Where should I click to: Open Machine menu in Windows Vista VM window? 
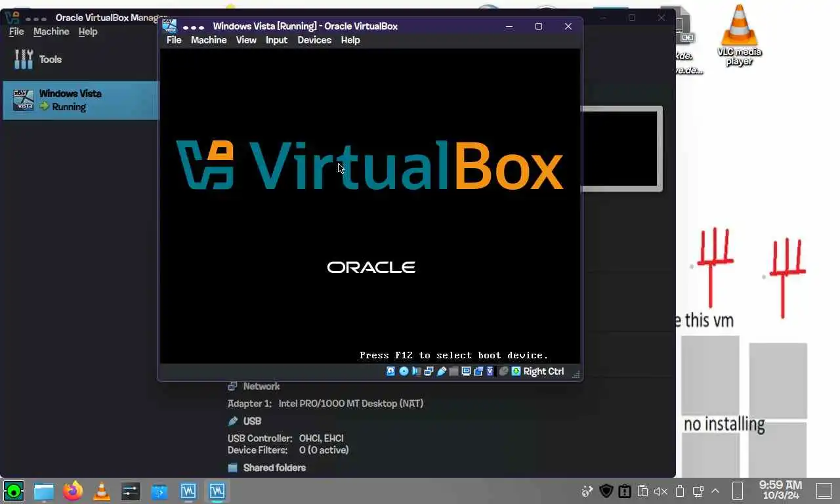209,40
